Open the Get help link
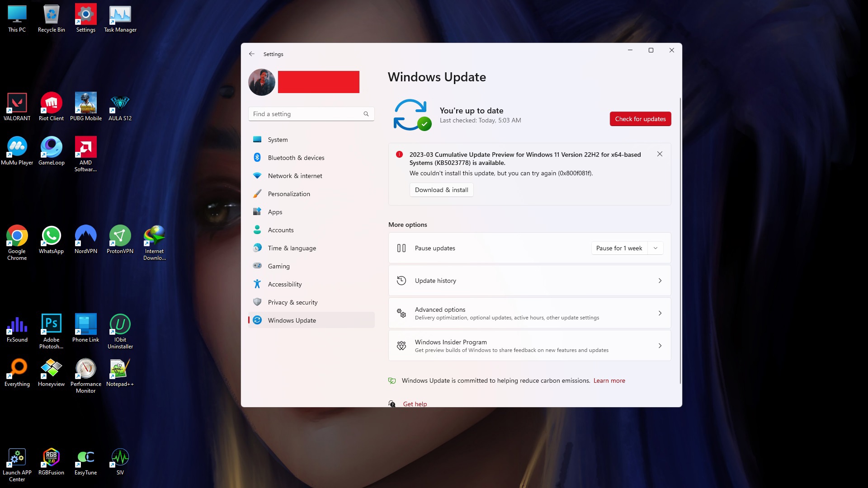The width and height of the screenshot is (868, 488). pos(415,404)
